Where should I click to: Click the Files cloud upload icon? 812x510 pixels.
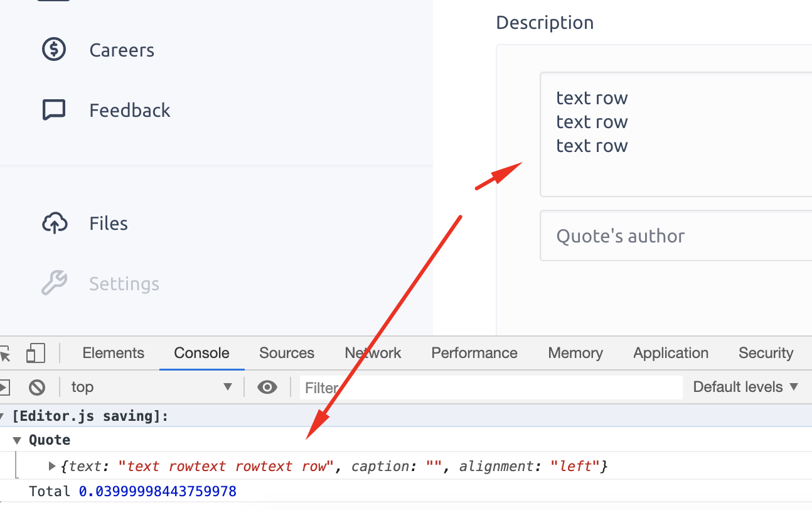tap(55, 223)
